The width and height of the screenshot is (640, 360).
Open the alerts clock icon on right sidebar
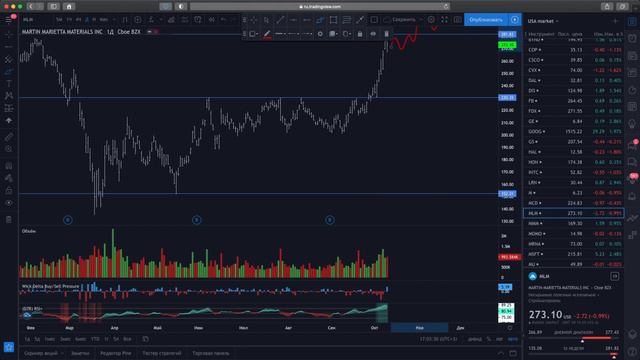pyautogui.click(x=632, y=38)
